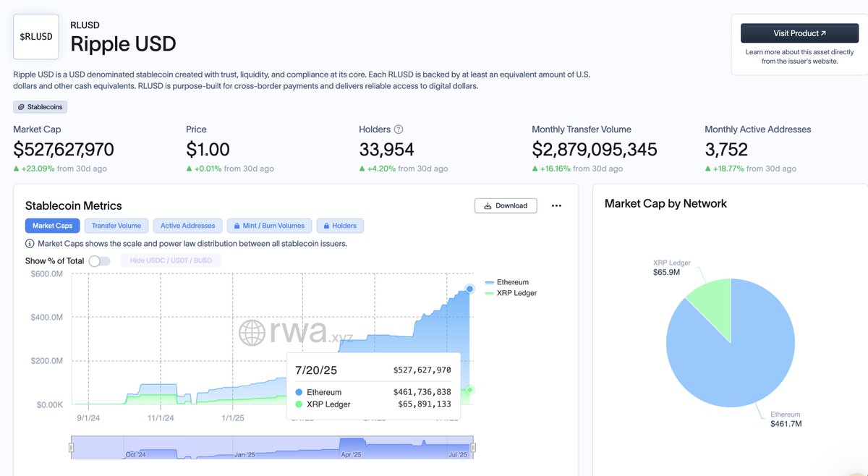Download the Stablecoin Metrics chart data
Image resolution: width=868 pixels, height=476 pixels.
coord(506,205)
